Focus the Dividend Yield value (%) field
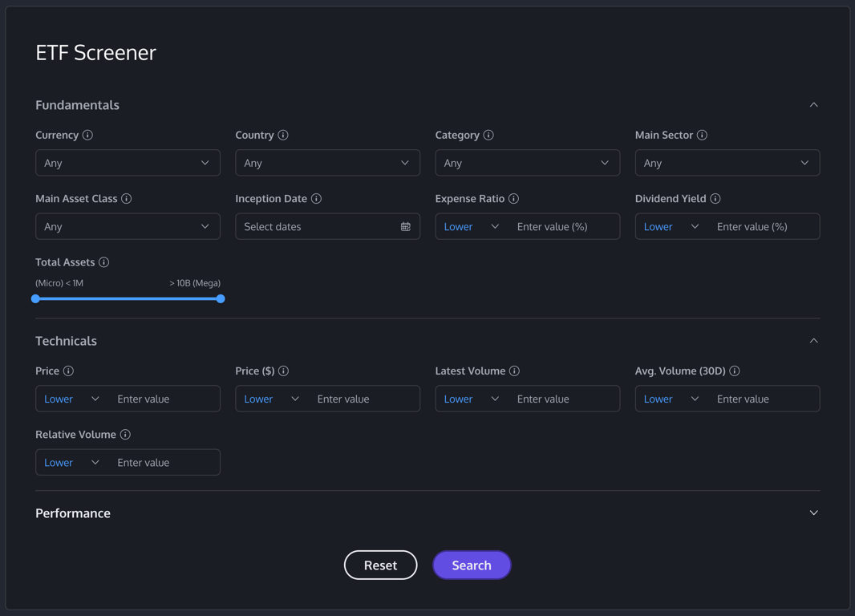855x616 pixels. pos(764,227)
